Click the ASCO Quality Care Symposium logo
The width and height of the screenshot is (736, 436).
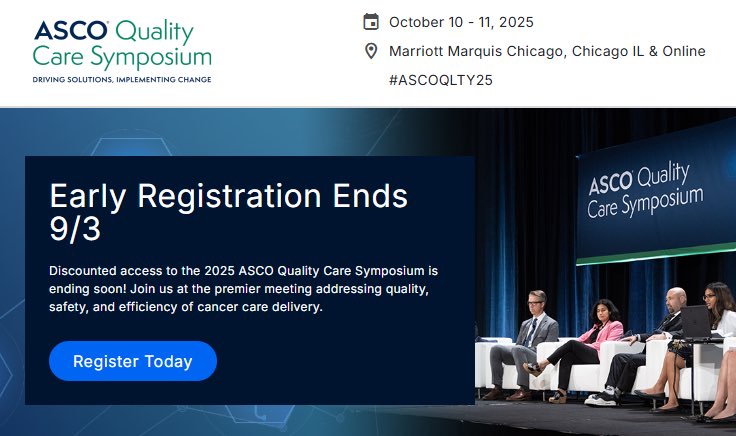pos(122,51)
